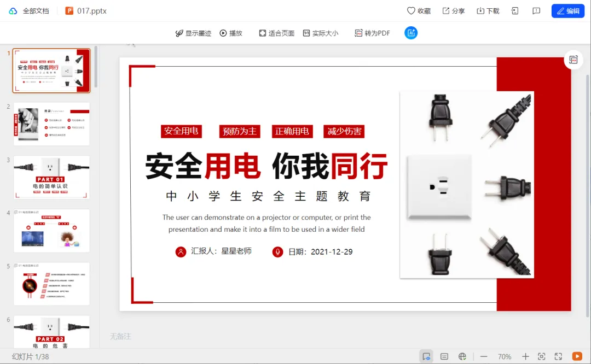Click the export arrow icon beside 下载

click(515, 11)
